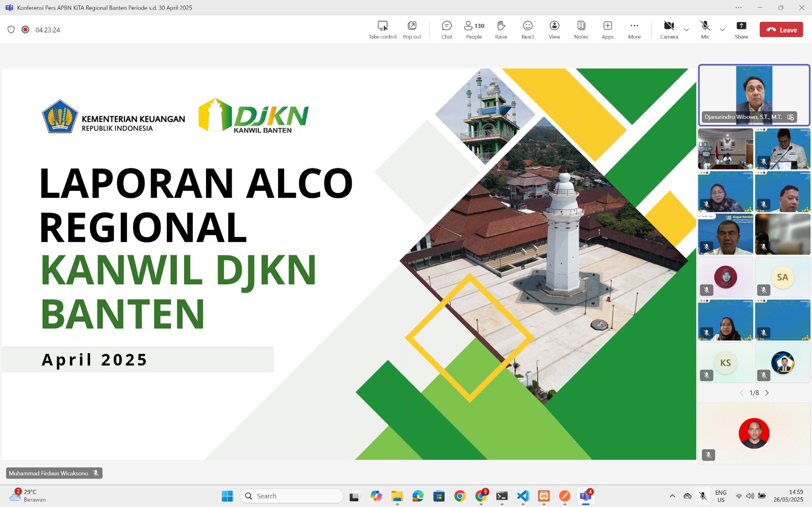Select the KS participant tile

725,362
